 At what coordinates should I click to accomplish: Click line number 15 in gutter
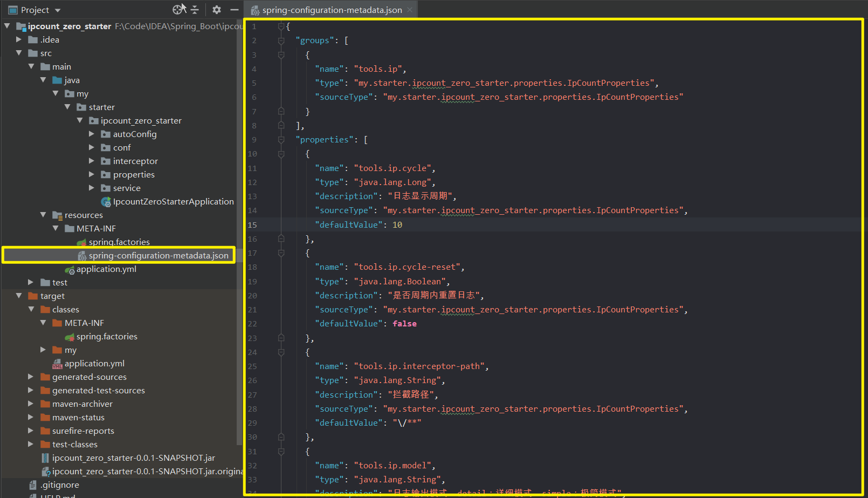252,224
